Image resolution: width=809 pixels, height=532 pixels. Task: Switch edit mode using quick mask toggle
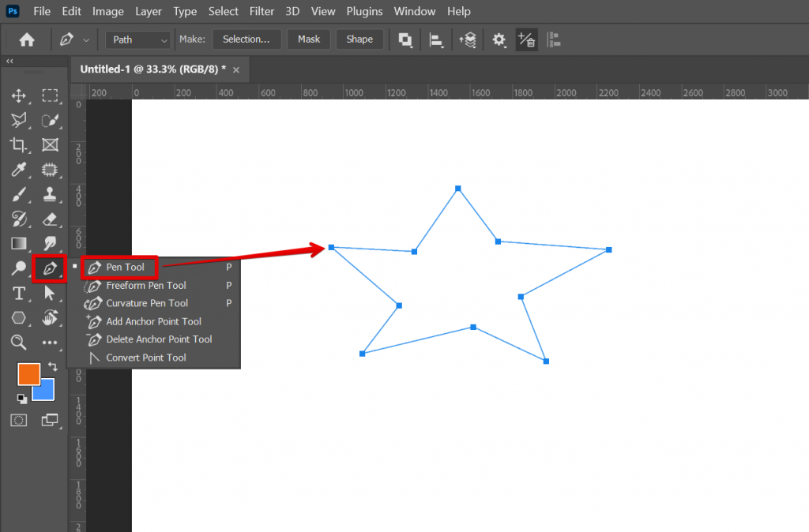coord(18,420)
